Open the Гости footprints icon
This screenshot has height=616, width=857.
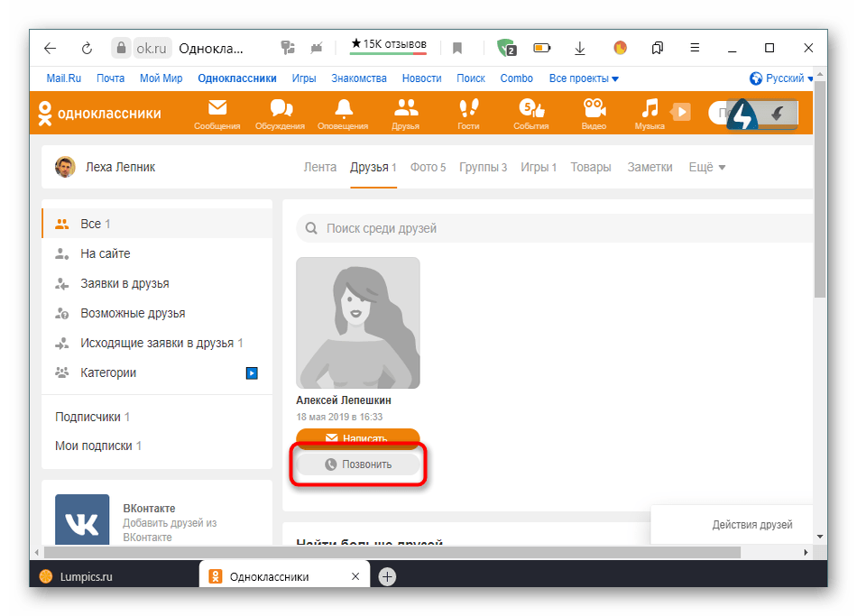pos(468,109)
